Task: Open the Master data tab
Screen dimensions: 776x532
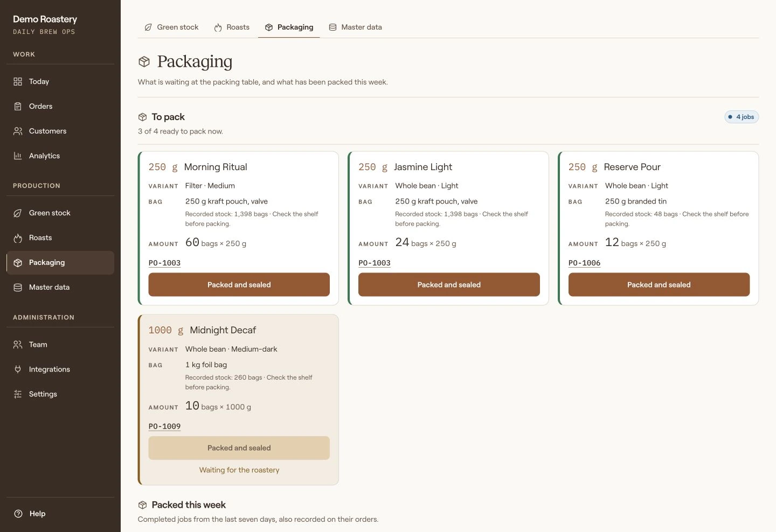Action: (355, 27)
